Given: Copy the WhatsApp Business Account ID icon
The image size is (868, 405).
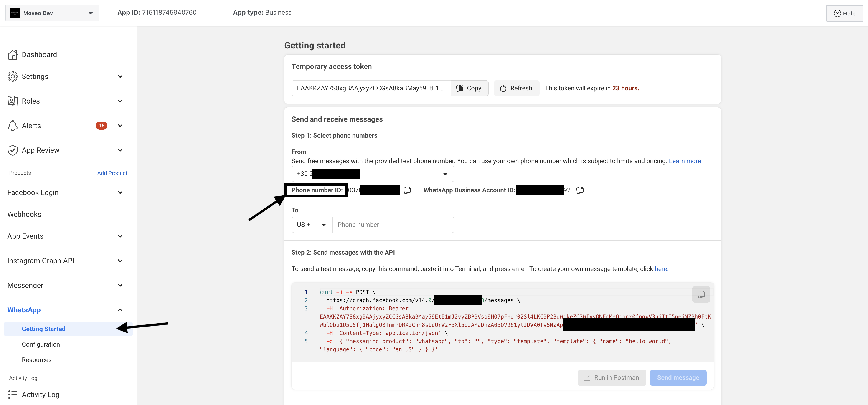Looking at the screenshot, I should click(580, 190).
